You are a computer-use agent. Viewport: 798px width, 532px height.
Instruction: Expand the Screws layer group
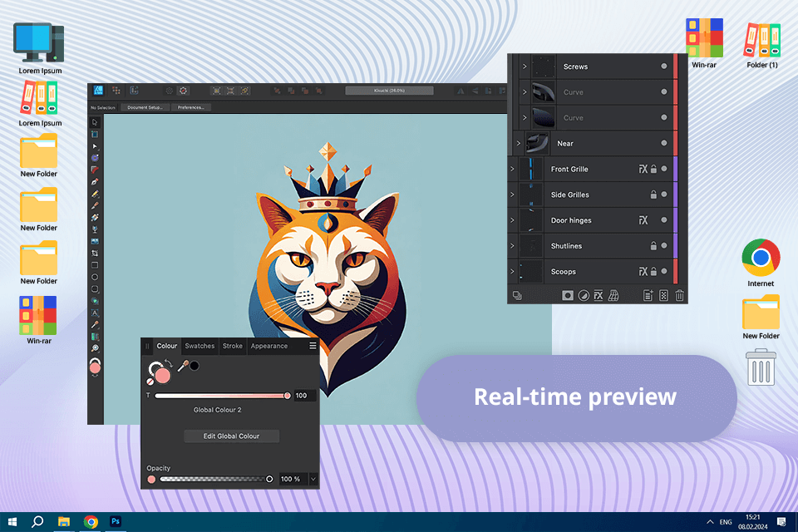click(x=525, y=66)
